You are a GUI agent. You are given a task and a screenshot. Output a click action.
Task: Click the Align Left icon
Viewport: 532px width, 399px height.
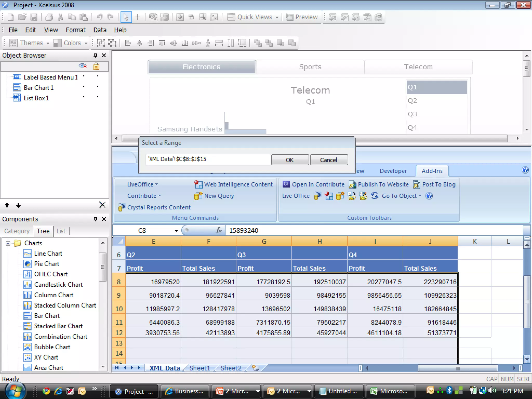coord(128,43)
